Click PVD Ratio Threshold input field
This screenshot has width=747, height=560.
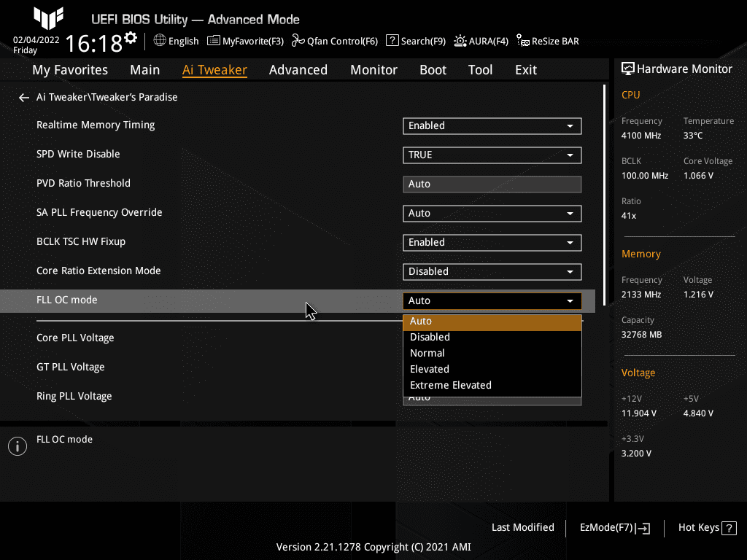coord(492,184)
